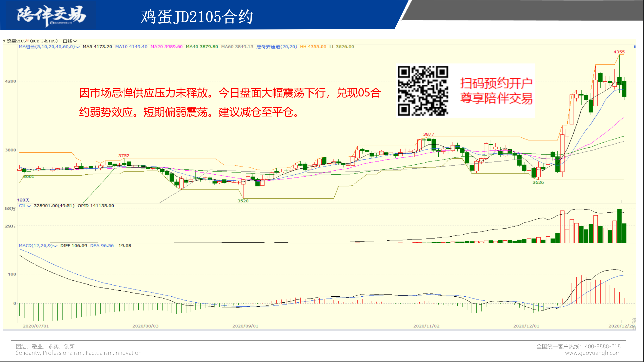Viewport: 644px width, 362px height.
Task: Click the small icon before 鸡蛋2105
Action: [4, 41]
